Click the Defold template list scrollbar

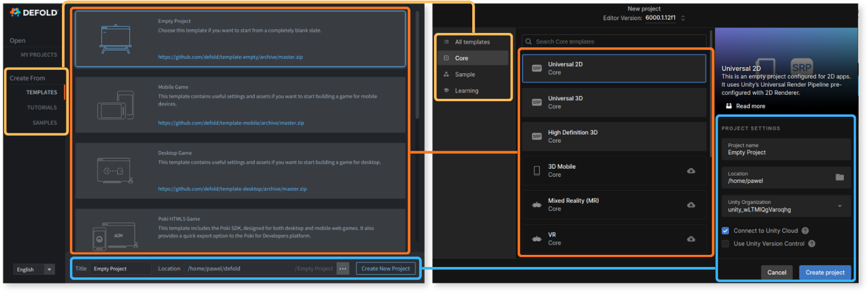[417, 64]
